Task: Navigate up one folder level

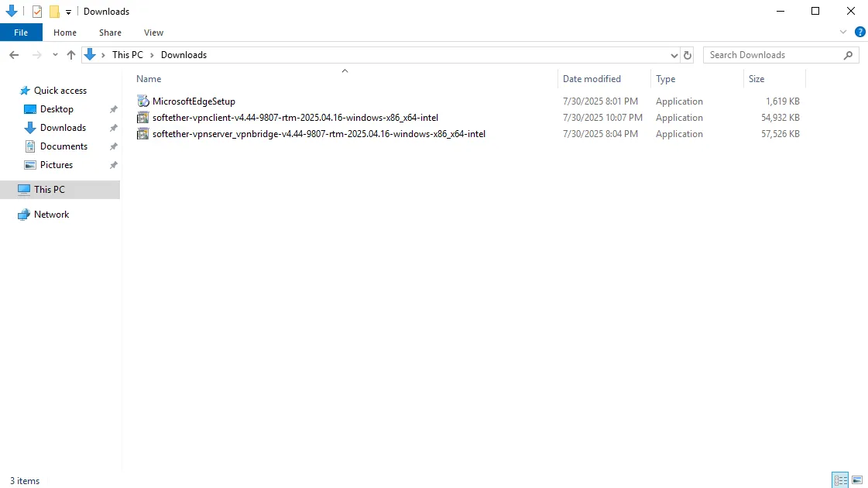Action: [x=71, y=55]
